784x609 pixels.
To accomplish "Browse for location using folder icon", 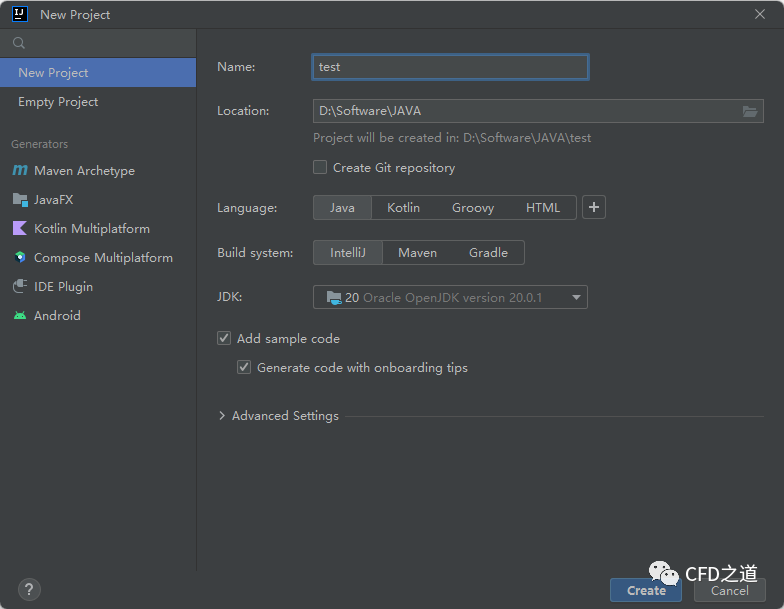I will point(750,111).
